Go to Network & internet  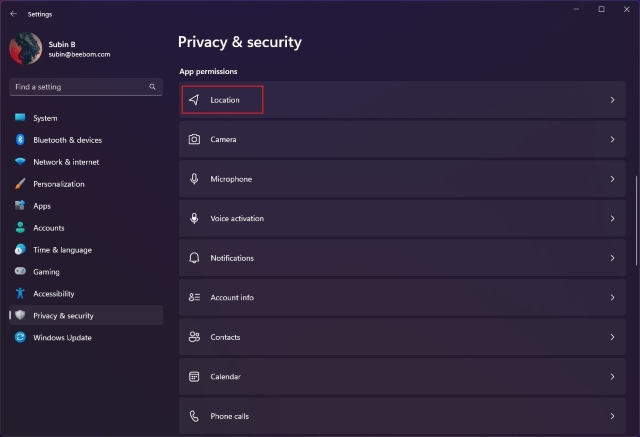(x=86, y=162)
